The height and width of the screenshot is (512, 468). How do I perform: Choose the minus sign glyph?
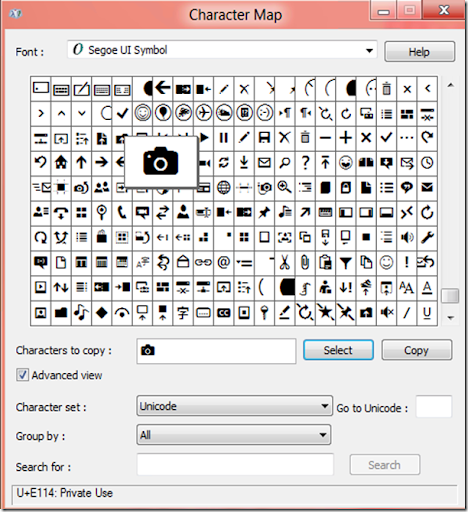coord(325,138)
